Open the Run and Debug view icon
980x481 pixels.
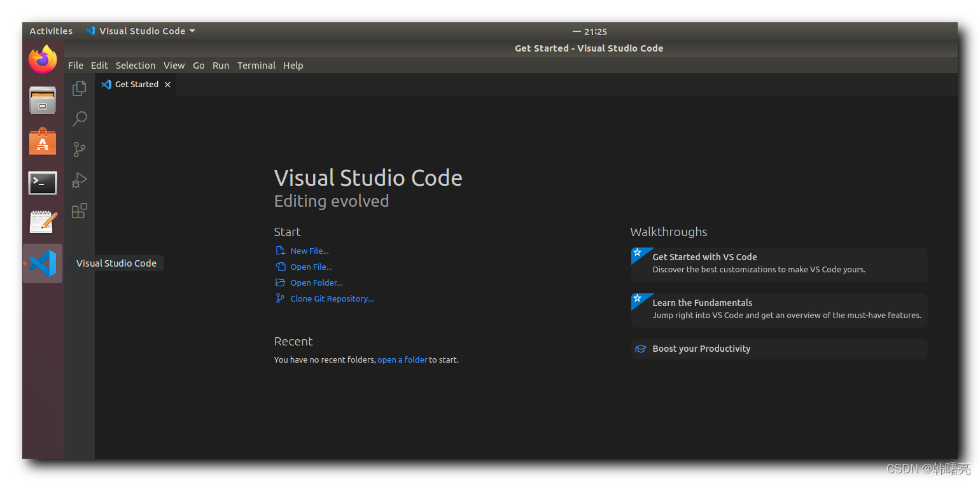point(80,180)
